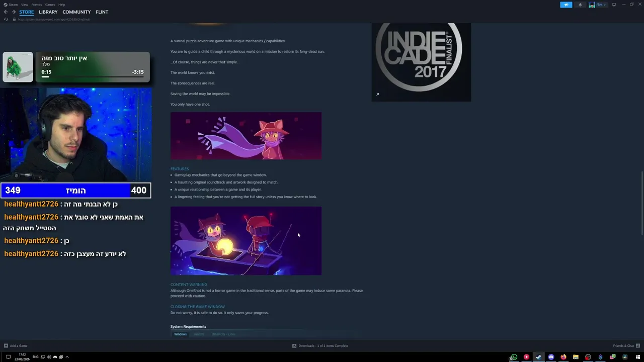Open the Steam announcements megaphone button
This screenshot has height=362, width=644.
click(x=566, y=5)
